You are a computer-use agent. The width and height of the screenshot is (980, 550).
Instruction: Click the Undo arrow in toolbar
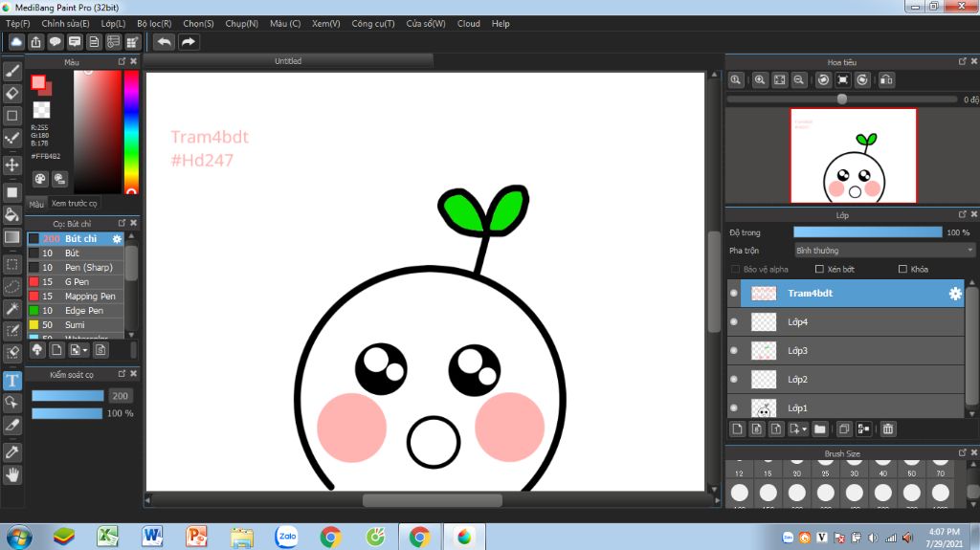tap(165, 42)
